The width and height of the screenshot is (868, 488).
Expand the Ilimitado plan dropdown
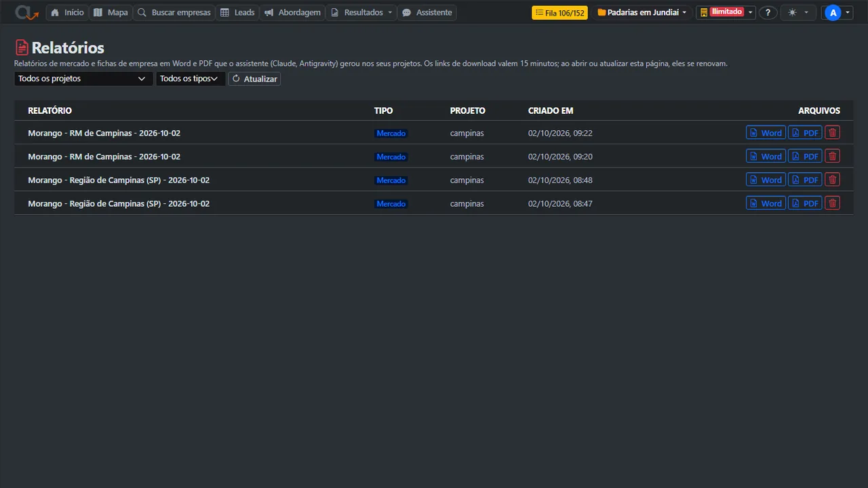pyautogui.click(x=726, y=12)
